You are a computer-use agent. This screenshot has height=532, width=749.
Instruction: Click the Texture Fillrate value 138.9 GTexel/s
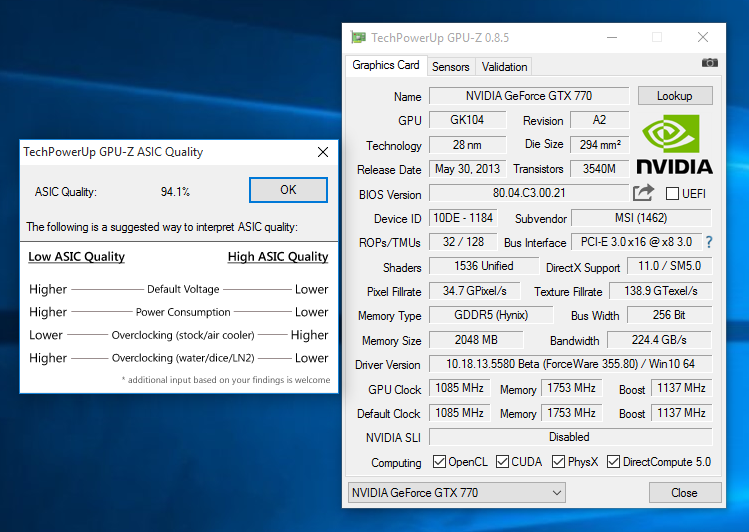click(x=661, y=291)
